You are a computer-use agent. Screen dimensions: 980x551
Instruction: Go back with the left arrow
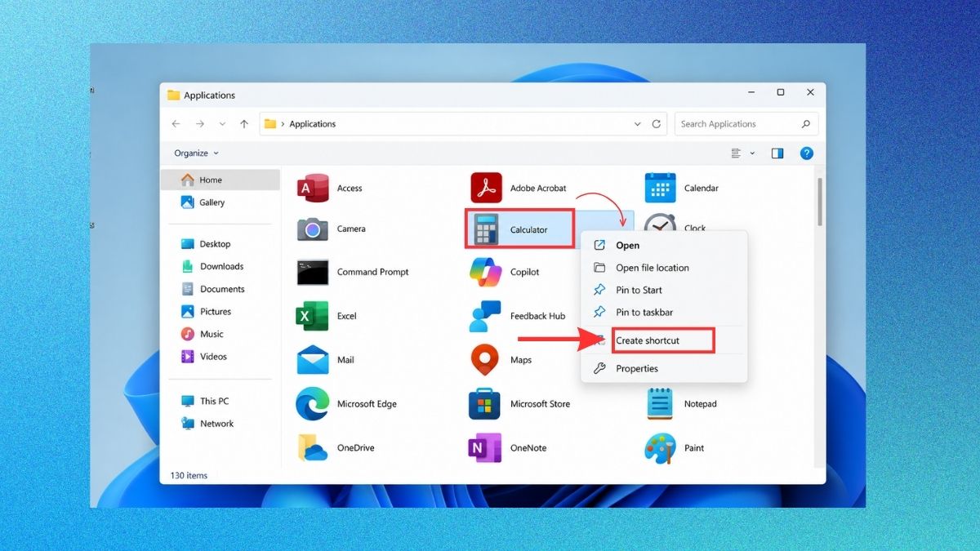[176, 124]
